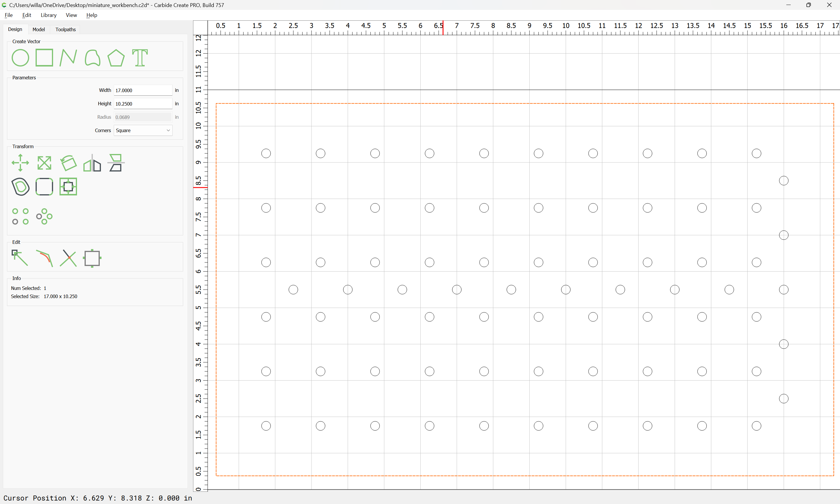840x504 pixels.
Task: Restore down the application window
Action: coord(808,5)
